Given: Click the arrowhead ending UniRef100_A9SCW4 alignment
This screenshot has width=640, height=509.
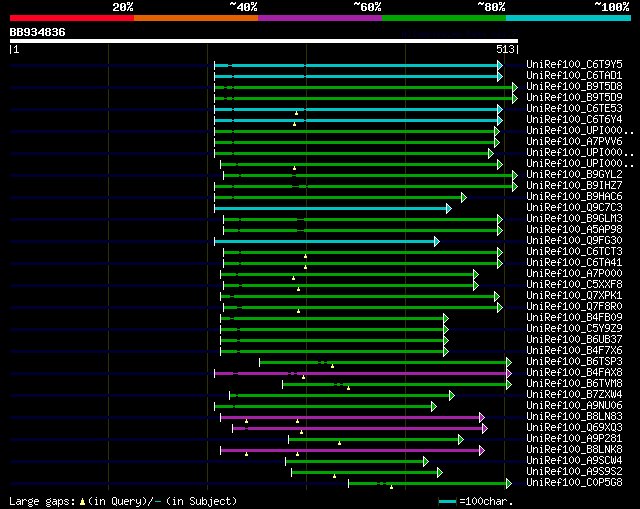Looking at the screenshot, I should click(x=426, y=462).
